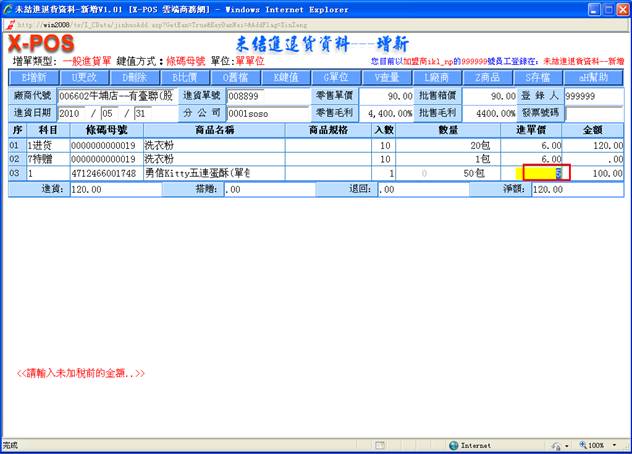Image resolution: width=632 pixels, height=454 pixels.
Task: Select the B比價 price compare button
Action: (185, 77)
